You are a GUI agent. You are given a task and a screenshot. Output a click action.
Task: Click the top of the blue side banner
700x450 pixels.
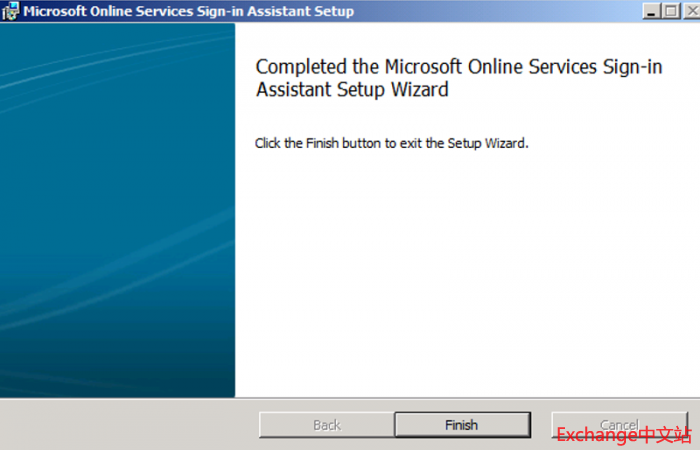[117, 40]
